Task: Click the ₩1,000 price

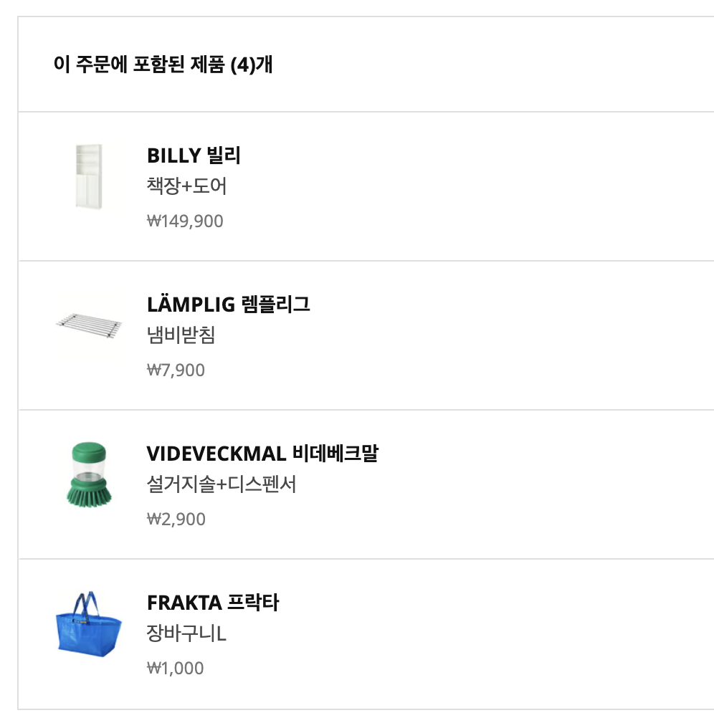Action: [175, 669]
